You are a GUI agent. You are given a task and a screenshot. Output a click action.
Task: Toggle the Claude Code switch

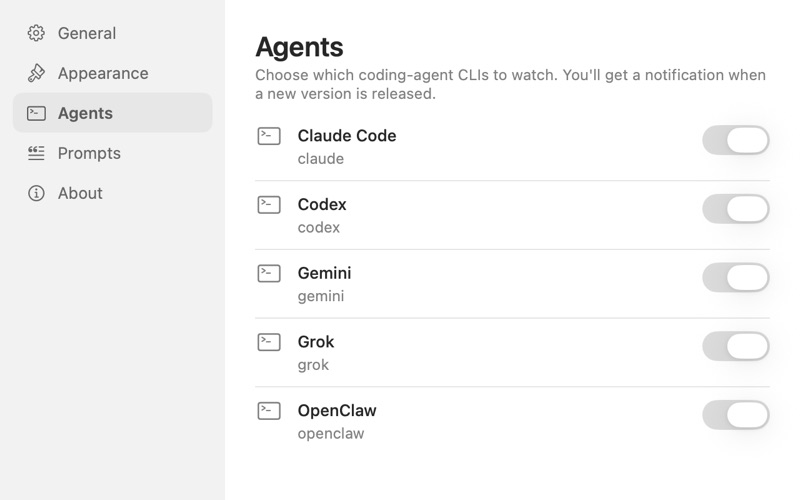click(736, 140)
